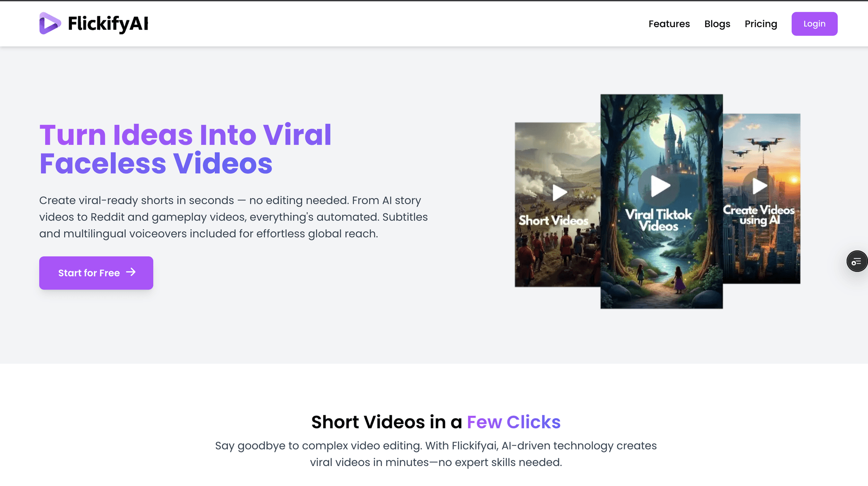Click the purple Login button
868x486 pixels.
(814, 24)
